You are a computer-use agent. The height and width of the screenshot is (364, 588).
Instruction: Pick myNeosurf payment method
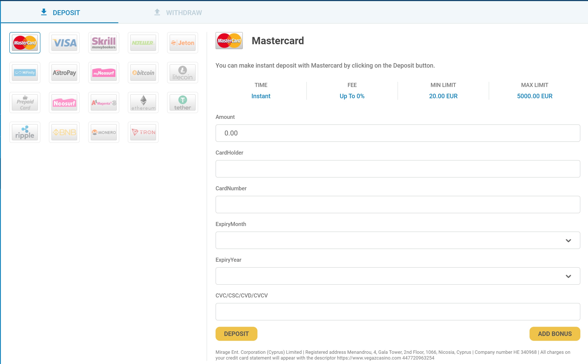pyautogui.click(x=104, y=73)
